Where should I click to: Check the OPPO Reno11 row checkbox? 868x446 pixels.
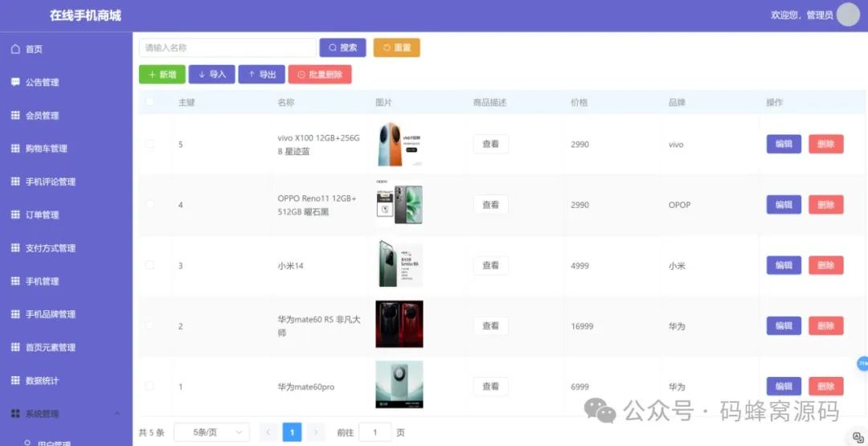pos(149,204)
